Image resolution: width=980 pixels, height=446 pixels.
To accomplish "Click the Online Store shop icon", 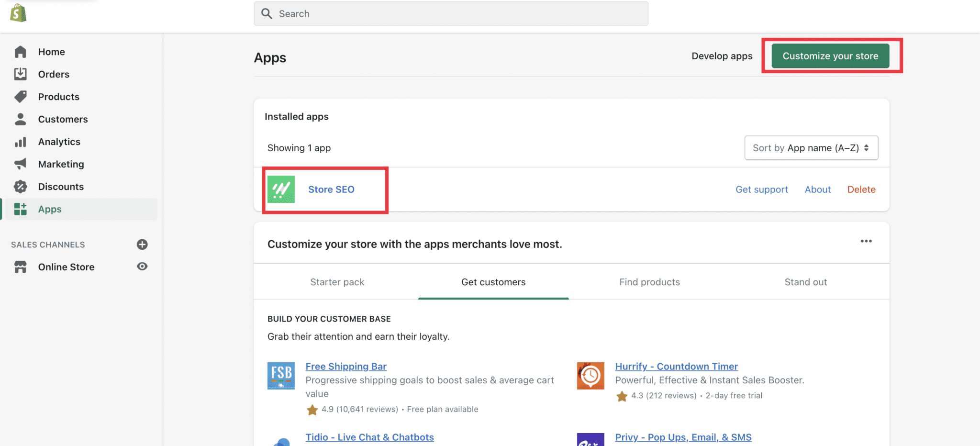I will point(20,267).
